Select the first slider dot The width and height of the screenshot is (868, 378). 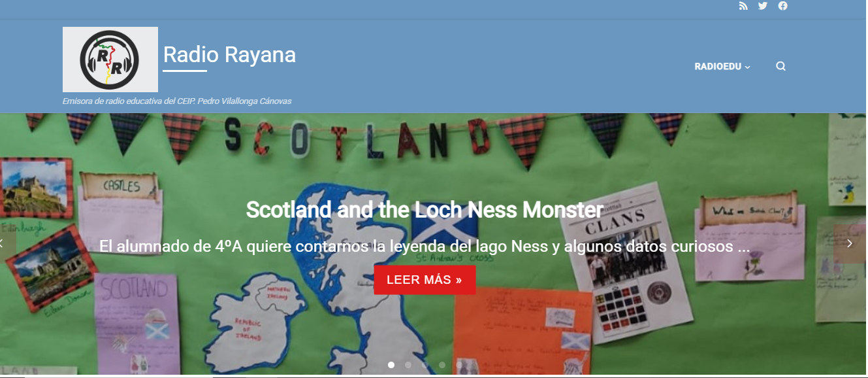(391, 365)
